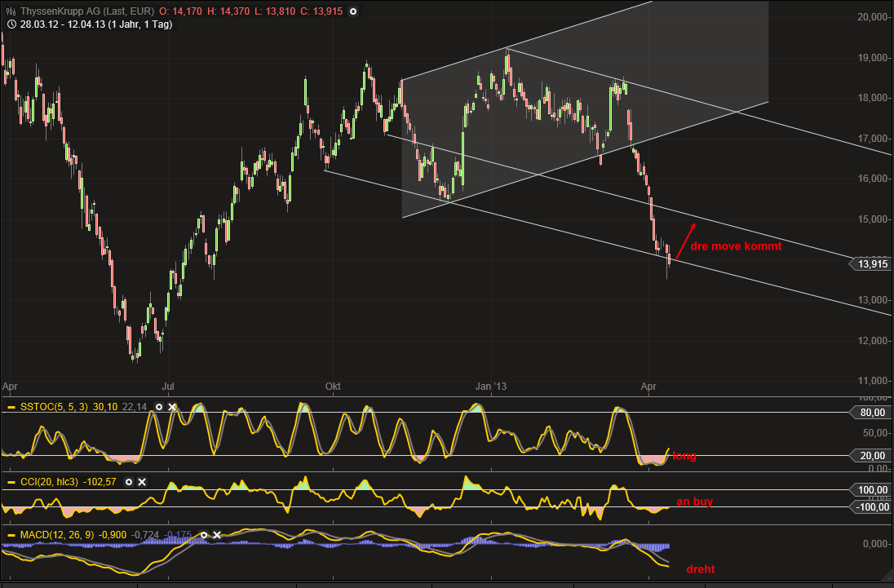Image resolution: width=894 pixels, height=588 pixels.
Task: Click the 11,000 price axis label
Action: coord(872,381)
